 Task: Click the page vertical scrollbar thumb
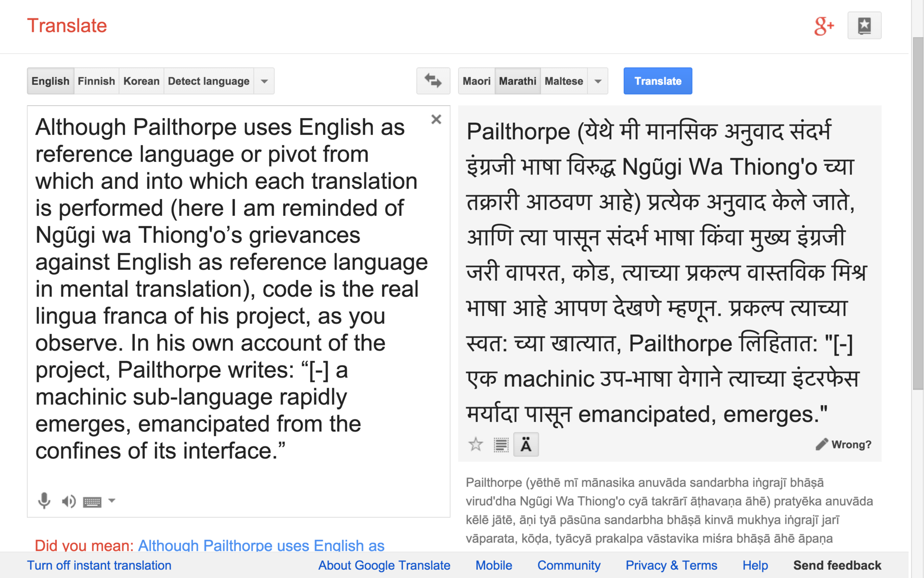pos(918,212)
